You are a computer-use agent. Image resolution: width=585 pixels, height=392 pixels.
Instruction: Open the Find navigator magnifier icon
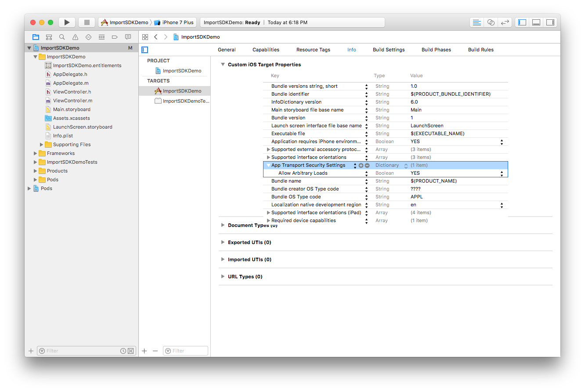click(x=62, y=37)
